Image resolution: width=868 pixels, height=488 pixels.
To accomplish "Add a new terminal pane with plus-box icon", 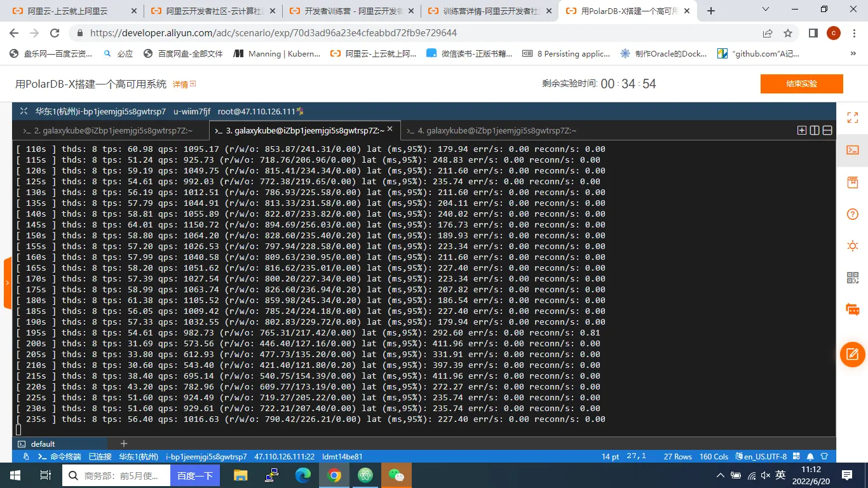I will coord(802,130).
